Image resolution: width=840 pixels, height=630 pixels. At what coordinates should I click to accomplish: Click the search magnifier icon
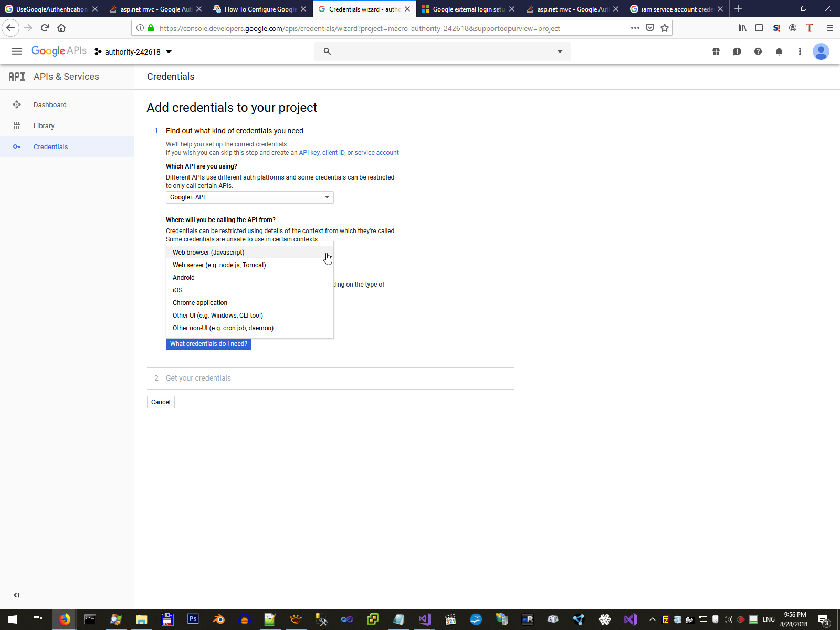327,51
